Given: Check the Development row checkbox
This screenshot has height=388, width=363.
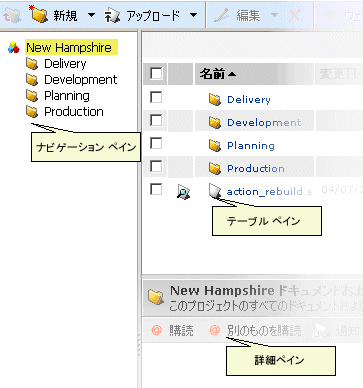Looking at the screenshot, I should pyautogui.click(x=156, y=120).
